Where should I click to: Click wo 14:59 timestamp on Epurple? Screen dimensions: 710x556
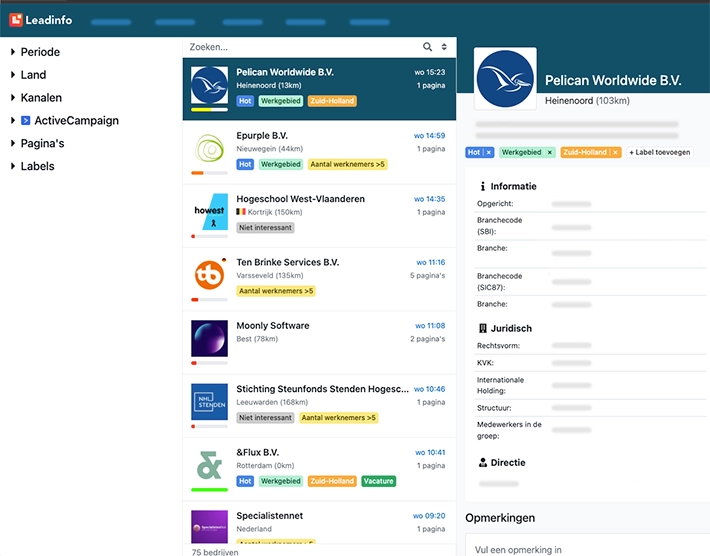click(429, 136)
